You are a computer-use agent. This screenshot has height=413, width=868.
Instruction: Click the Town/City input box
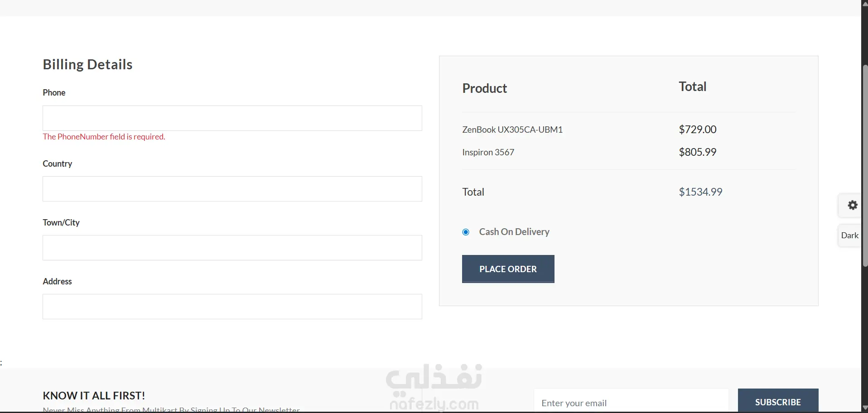(x=232, y=248)
